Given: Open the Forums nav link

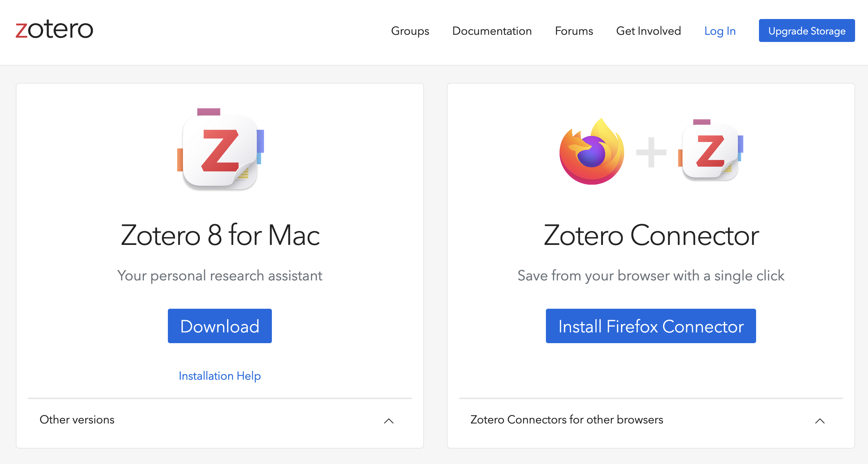Looking at the screenshot, I should 574,31.
